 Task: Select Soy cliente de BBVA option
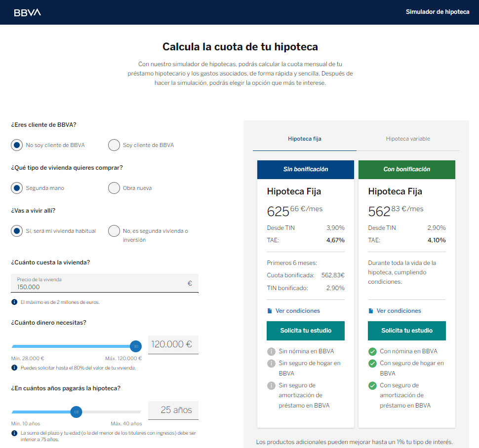(x=114, y=145)
